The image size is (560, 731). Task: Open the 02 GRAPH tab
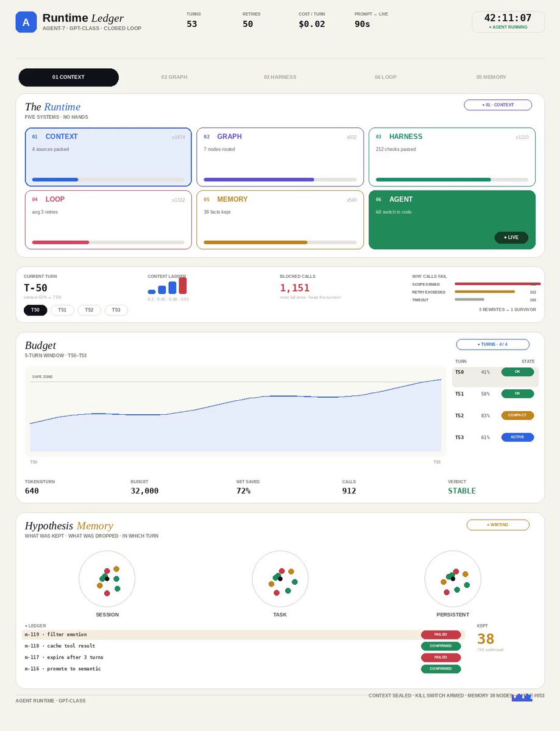coord(174,77)
